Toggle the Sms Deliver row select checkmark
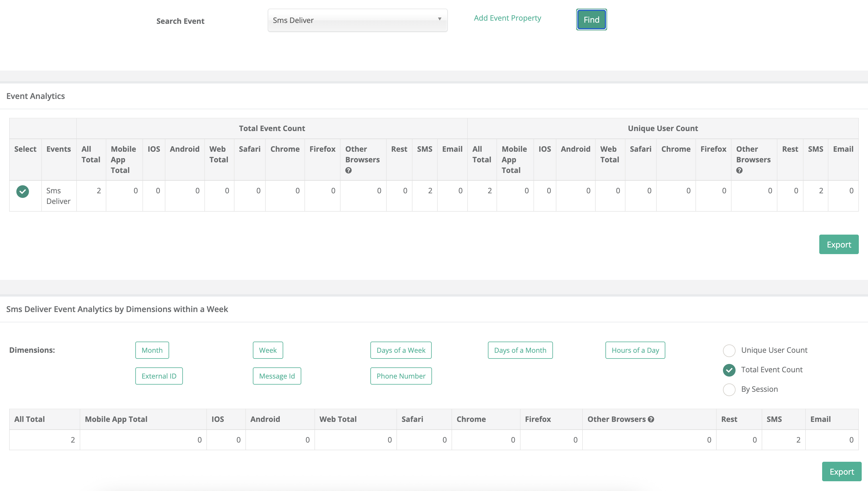 (23, 192)
